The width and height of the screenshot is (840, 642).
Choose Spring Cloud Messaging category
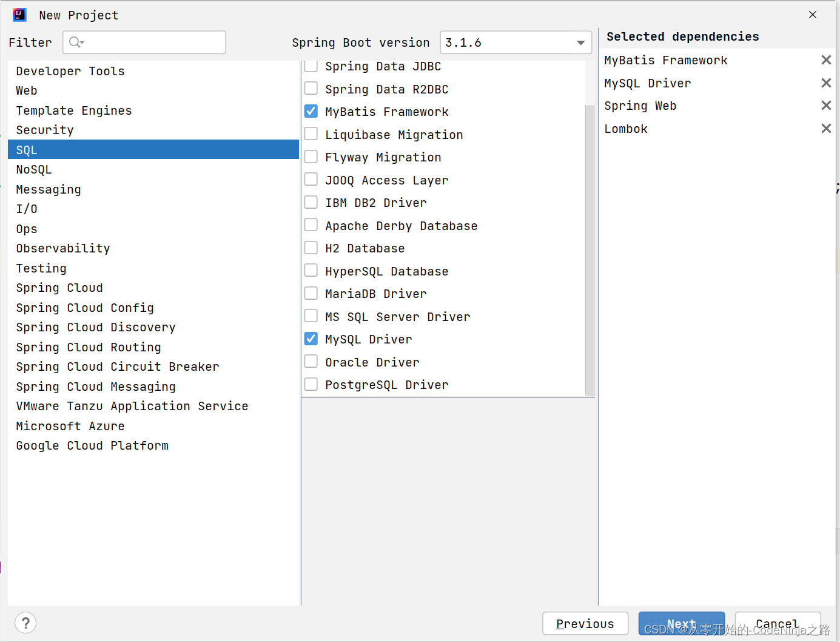point(153,387)
